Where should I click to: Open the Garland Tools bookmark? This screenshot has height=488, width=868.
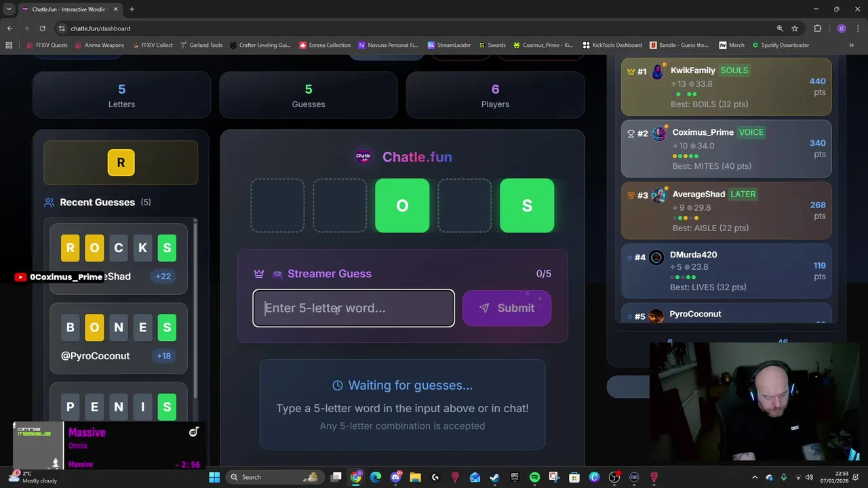pos(201,45)
